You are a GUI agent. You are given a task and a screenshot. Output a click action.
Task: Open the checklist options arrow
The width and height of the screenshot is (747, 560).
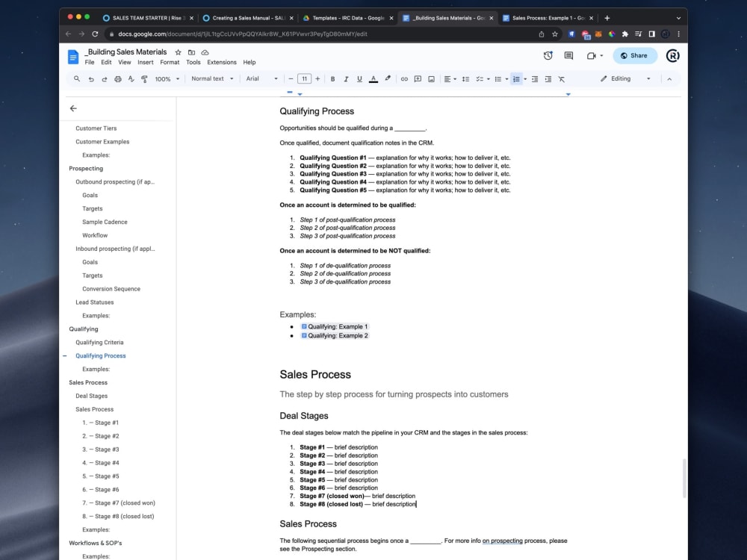tap(489, 79)
